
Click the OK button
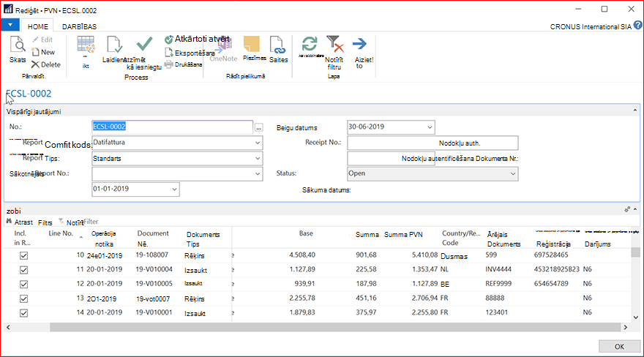619,347
